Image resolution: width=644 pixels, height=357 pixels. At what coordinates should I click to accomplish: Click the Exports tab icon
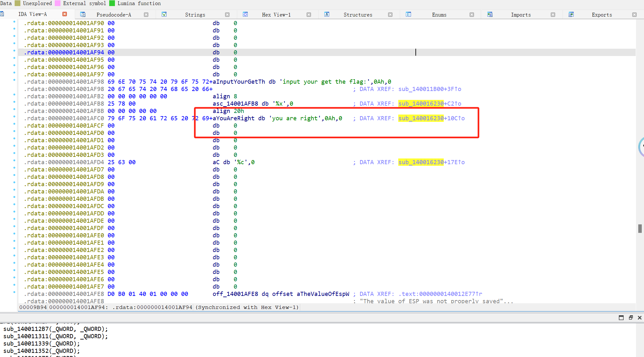pos(571,14)
